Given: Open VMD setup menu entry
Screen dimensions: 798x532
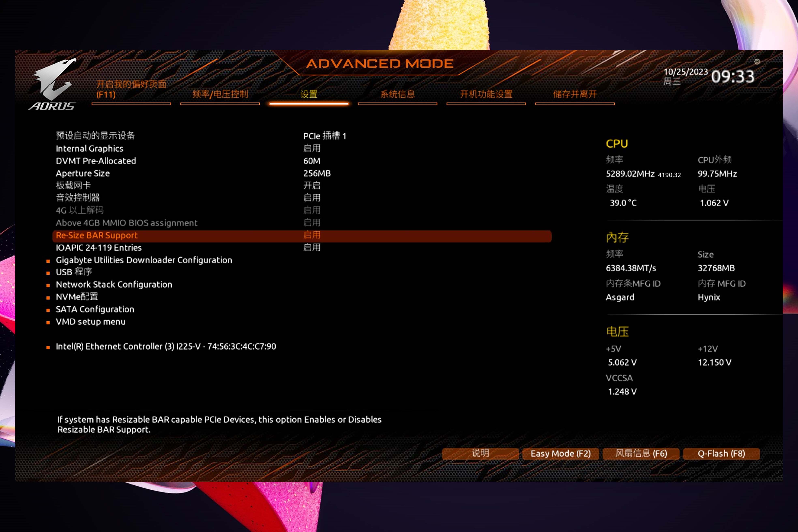Looking at the screenshot, I should 91,322.
